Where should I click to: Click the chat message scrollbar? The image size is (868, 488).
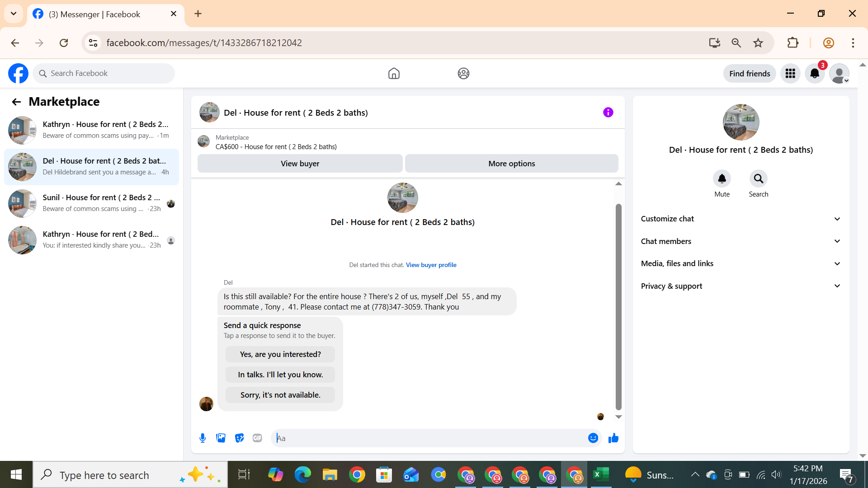(x=618, y=307)
